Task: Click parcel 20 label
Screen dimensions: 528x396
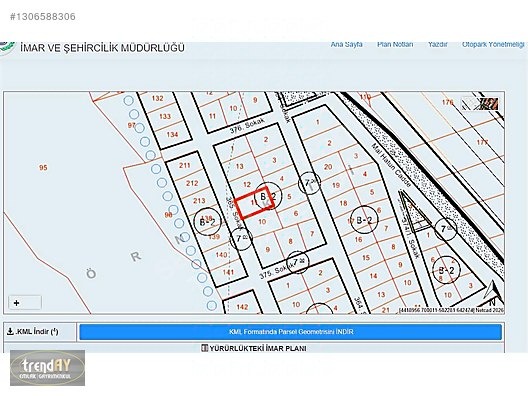Action: click(328, 166)
